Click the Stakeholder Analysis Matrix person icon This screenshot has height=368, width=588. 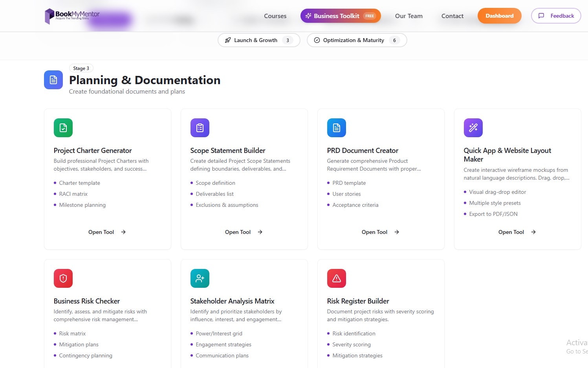[x=200, y=278]
